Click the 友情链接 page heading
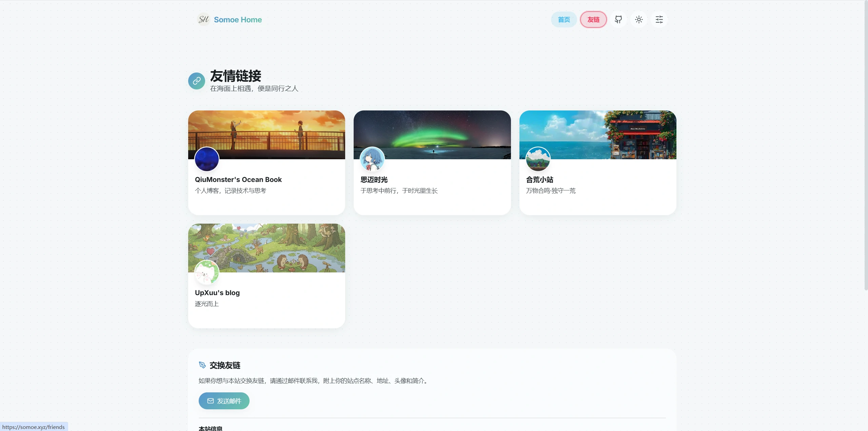Image resolution: width=868 pixels, height=431 pixels. 236,76
